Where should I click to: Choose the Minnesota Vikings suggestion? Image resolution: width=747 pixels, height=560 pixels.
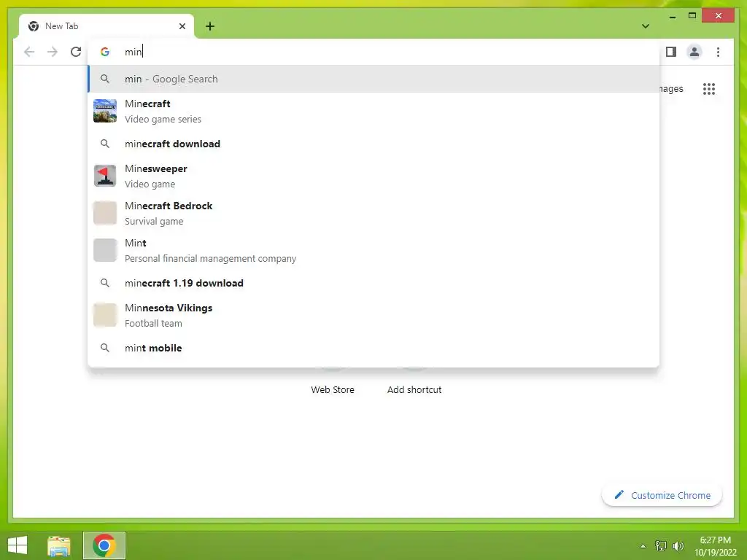[374, 315]
